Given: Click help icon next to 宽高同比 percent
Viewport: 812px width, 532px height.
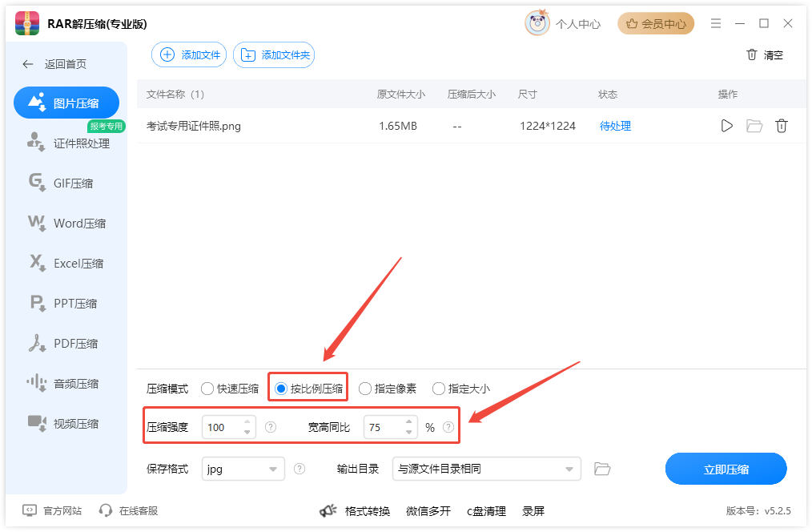Looking at the screenshot, I should point(448,427).
